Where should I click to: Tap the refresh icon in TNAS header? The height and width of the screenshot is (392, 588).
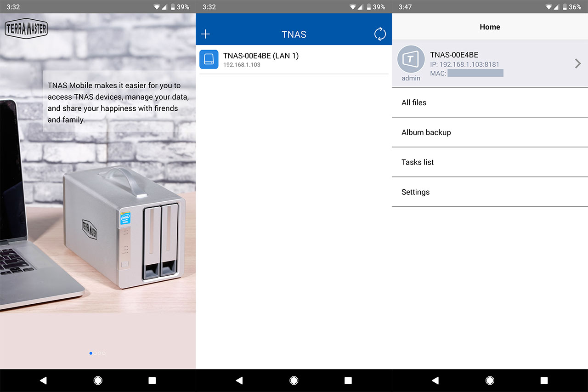tap(380, 34)
